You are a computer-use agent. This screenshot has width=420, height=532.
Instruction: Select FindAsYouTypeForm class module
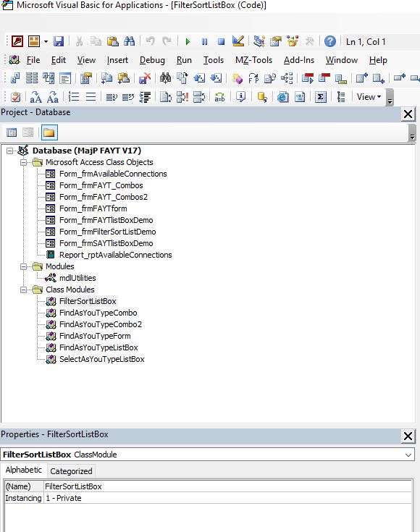tap(95, 336)
